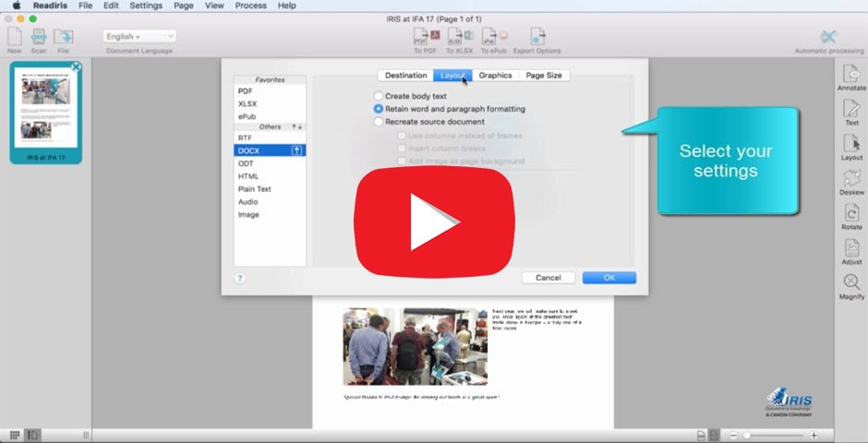
Task: Open the Document Language dropdown
Action: click(x=139, y=37)
